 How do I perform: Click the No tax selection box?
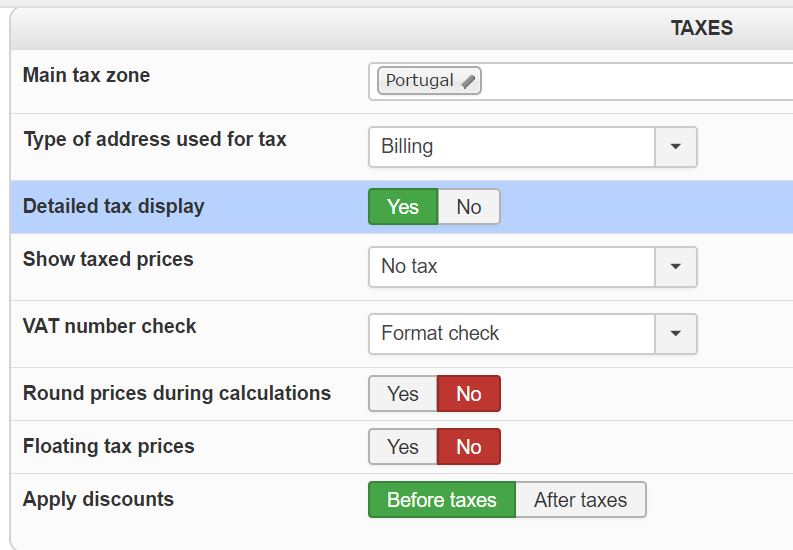click(533, 266)
